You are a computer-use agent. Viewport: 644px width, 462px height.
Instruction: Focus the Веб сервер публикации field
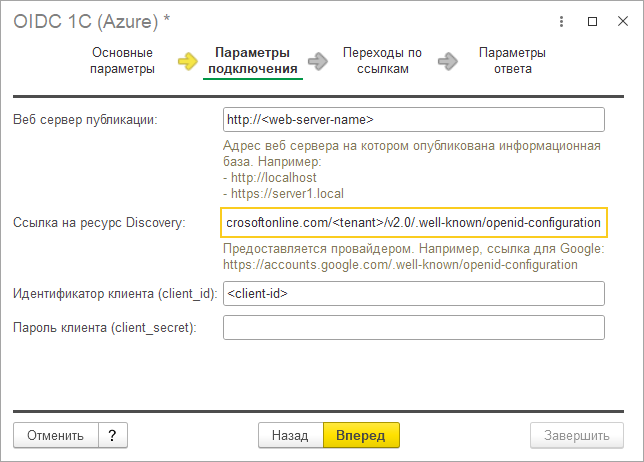[414, 120]
